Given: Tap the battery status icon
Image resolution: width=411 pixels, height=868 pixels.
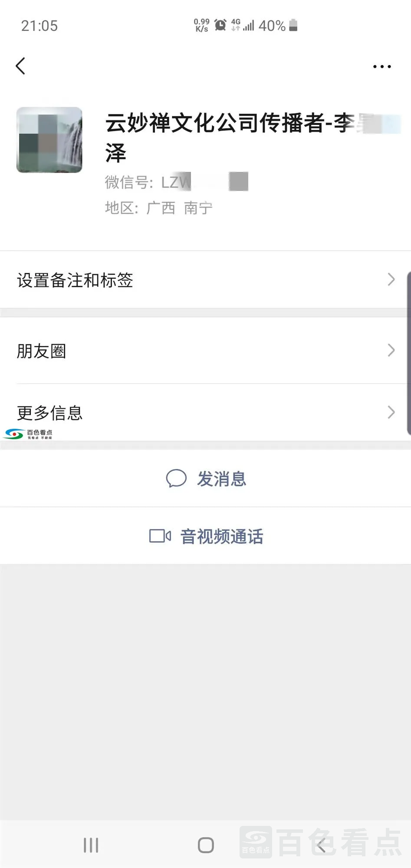Looking at the screenshot, I should pyautogui.click(x=293, y=25).
